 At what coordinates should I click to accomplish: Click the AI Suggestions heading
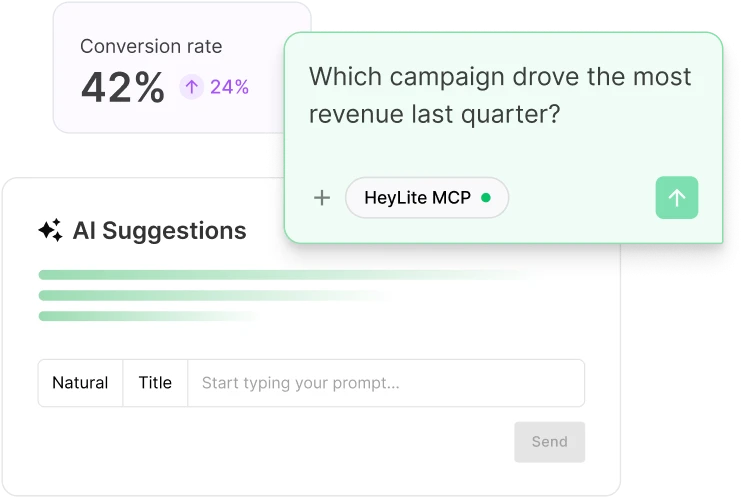pyautogui.click(x=159, y=231)
